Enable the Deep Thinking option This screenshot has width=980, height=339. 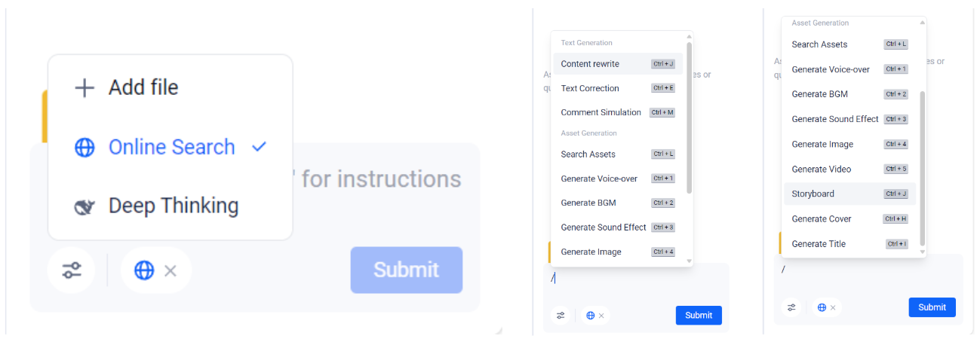173,206
